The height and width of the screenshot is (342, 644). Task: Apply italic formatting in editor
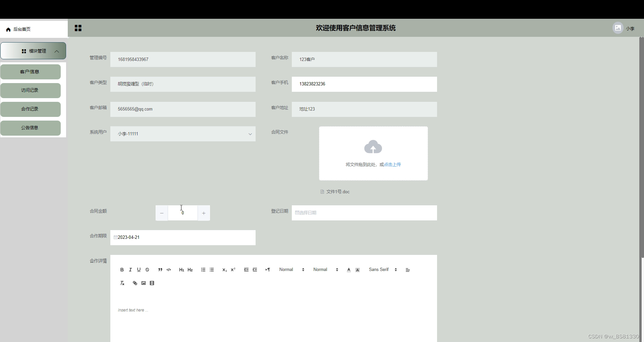pos(130,270)
